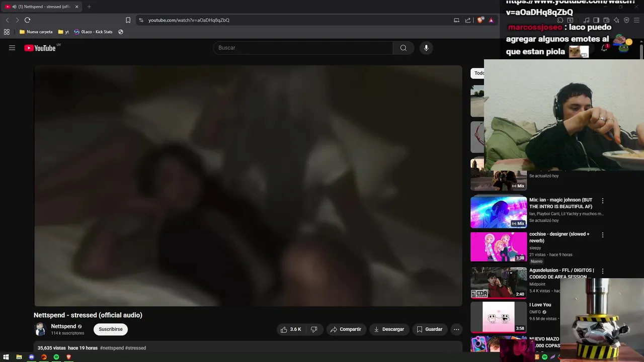Click the cast/picture-in-picture icon in address bar
This screenshot has height=362, width=644.
point(456,20)
